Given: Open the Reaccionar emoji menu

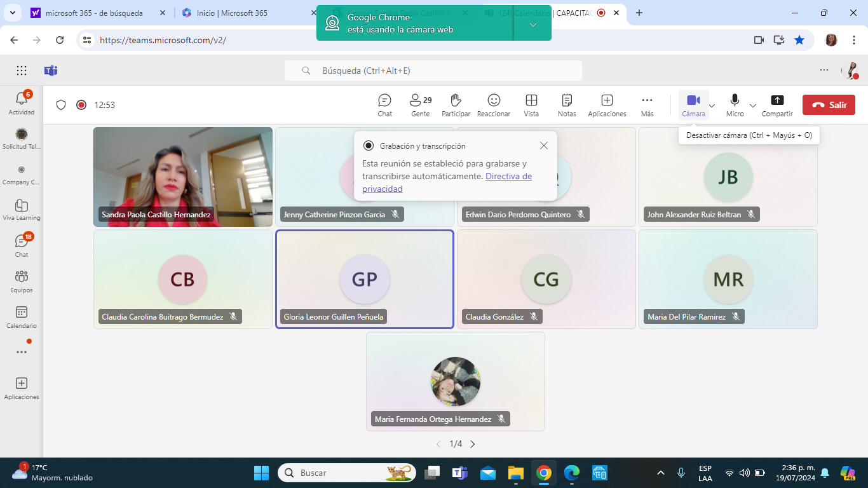Looking at the screenshot, I should tap(494, 105).
